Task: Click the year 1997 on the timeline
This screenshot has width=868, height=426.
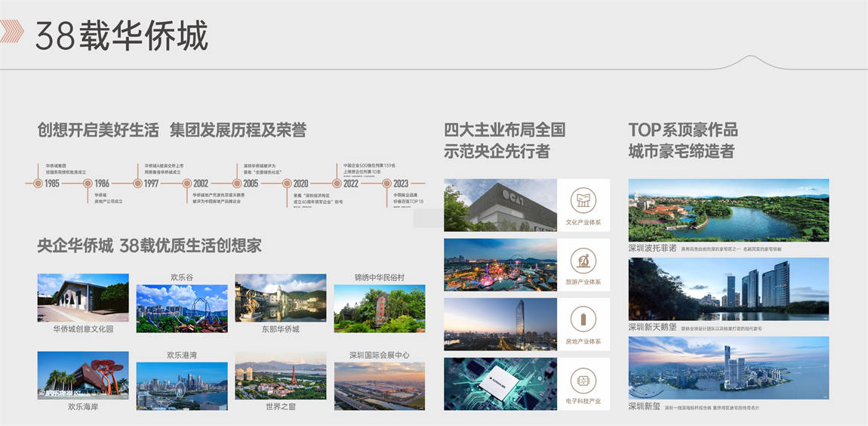Action: 151,184
